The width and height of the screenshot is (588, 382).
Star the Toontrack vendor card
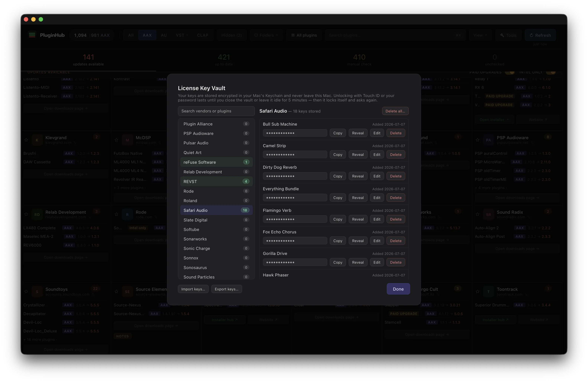478,292
